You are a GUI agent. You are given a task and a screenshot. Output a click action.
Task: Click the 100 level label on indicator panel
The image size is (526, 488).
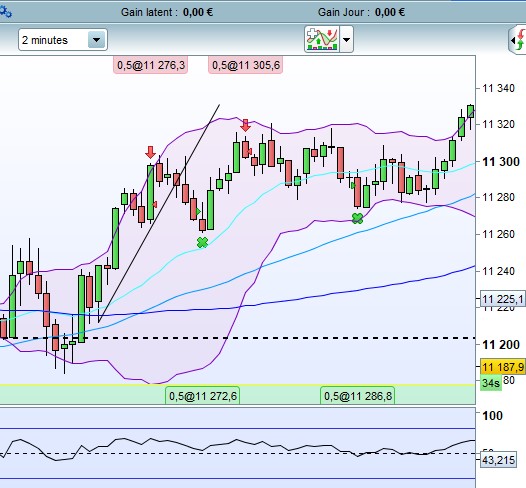pos(492,416)
